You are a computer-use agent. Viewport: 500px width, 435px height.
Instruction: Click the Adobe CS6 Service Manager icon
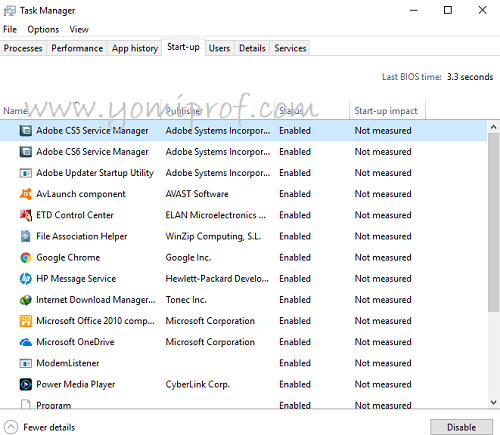click(x=26, y=152)
